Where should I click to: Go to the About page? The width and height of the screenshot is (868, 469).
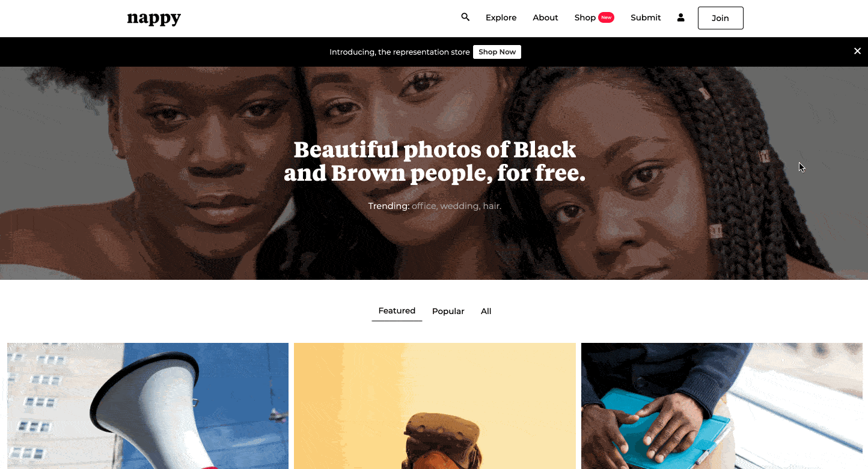coord(545,17)
